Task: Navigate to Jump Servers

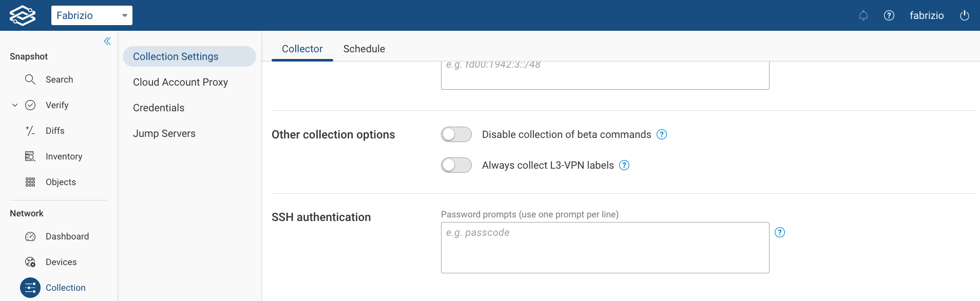Action: (164, 133)
